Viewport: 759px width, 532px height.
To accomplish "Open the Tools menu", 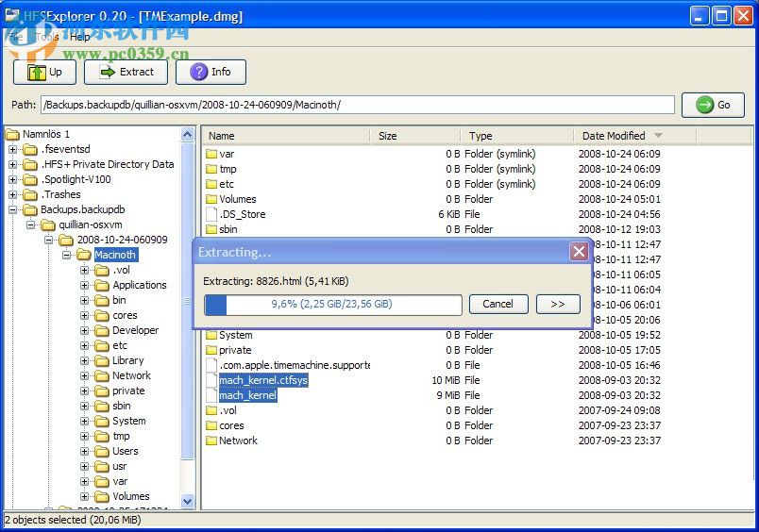I will [49, 37].
